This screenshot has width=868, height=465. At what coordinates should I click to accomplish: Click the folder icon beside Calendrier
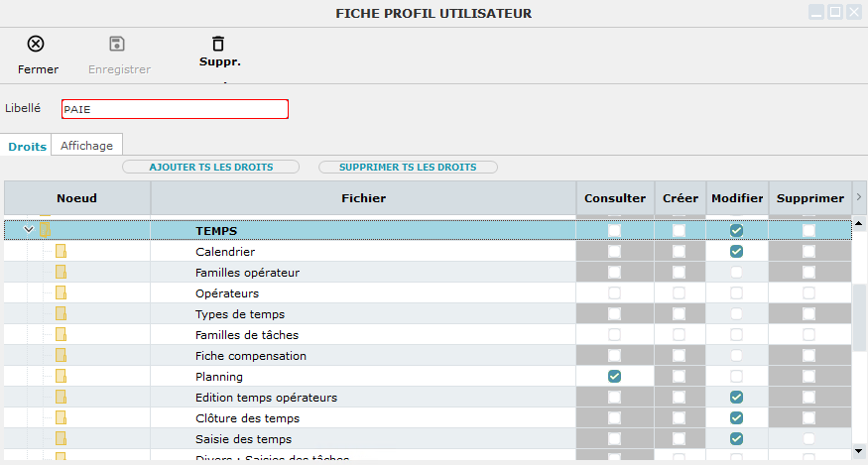tap(61, 252)
